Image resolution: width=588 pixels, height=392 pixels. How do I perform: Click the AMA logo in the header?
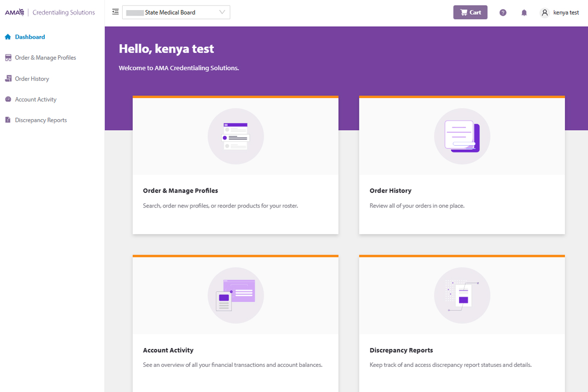[15, 13]
